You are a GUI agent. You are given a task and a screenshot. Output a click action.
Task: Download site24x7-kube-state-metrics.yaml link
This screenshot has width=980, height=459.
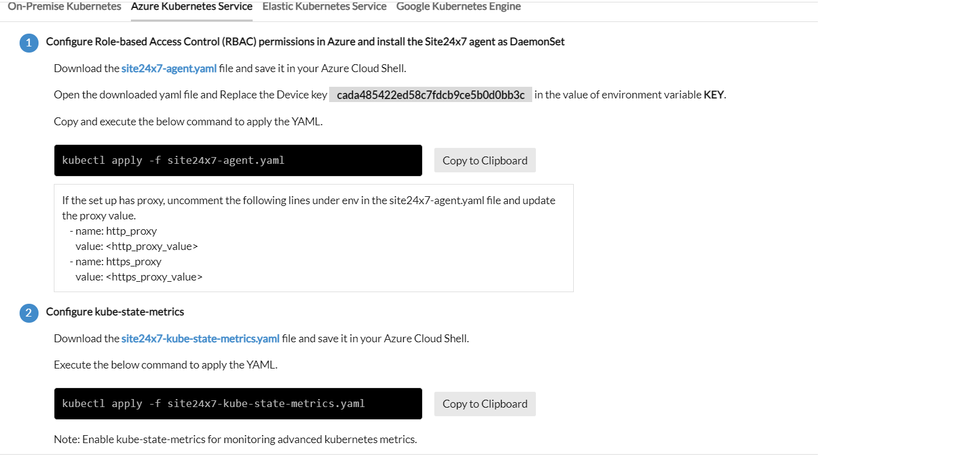[200, 339]
